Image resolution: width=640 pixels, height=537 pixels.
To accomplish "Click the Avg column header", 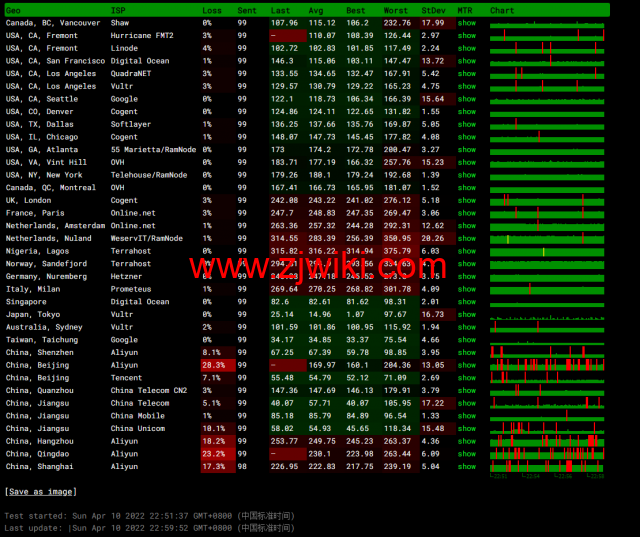I will tap(316, 11).
